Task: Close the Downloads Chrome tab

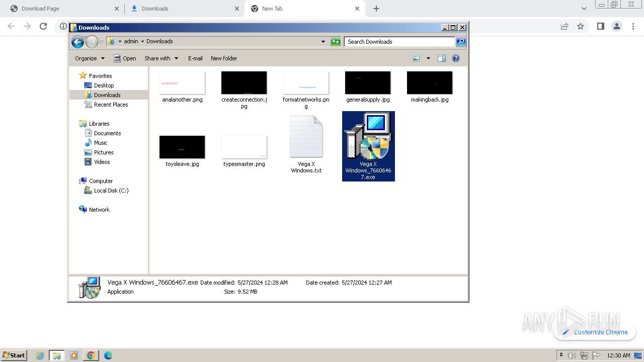Action: 237,9
